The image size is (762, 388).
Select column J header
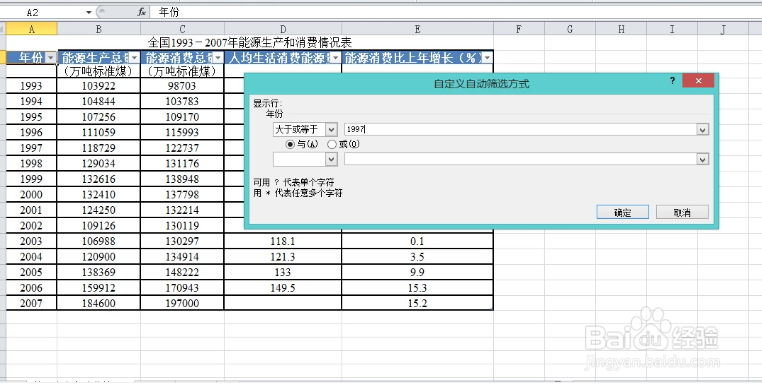click(723, 29)
